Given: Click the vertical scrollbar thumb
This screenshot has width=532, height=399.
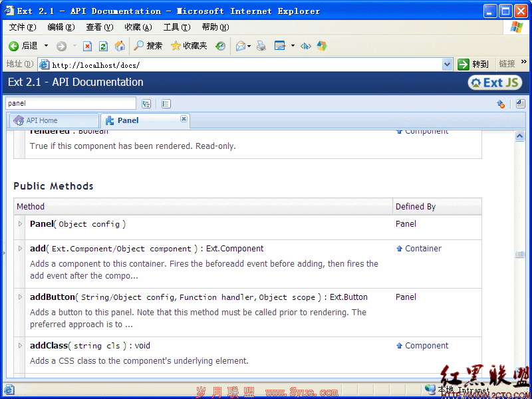Looking at the screenshot, I should (x=519, y=255).
